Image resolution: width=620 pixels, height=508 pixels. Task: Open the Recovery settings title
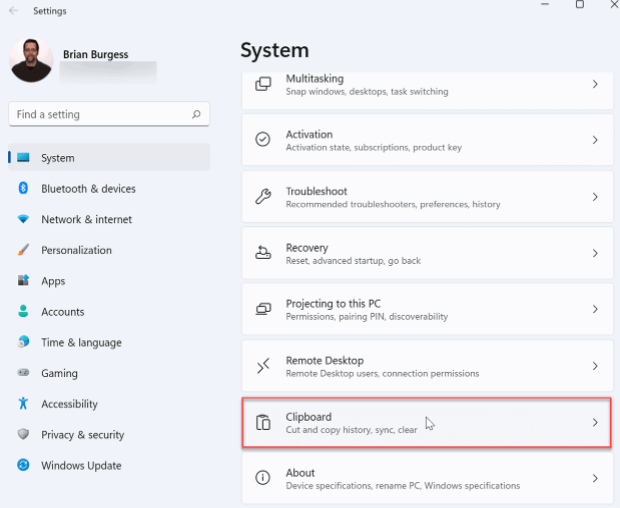307,248
